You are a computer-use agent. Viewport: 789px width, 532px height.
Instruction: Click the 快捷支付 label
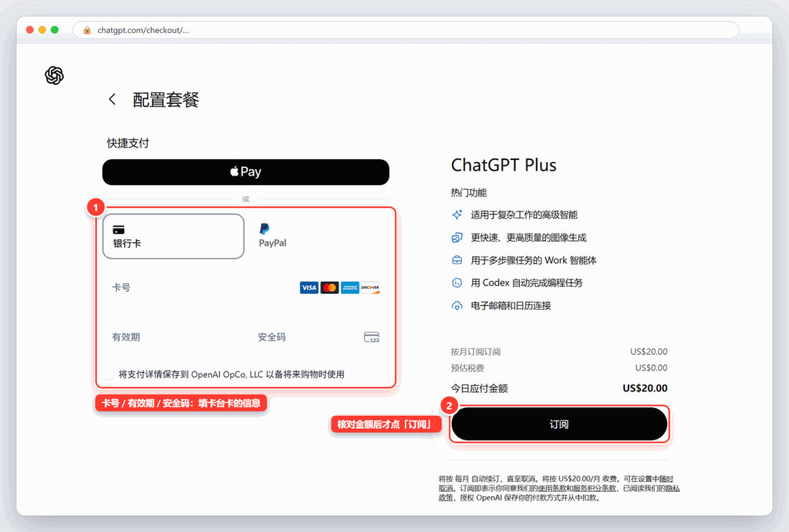pos(128,143)
